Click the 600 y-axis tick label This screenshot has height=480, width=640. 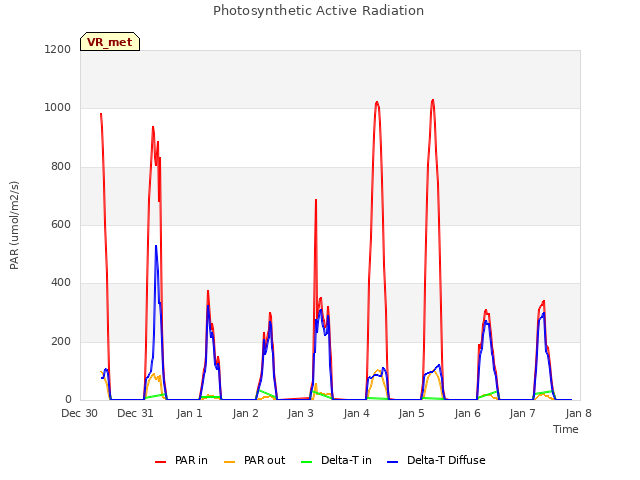[61, 224]
